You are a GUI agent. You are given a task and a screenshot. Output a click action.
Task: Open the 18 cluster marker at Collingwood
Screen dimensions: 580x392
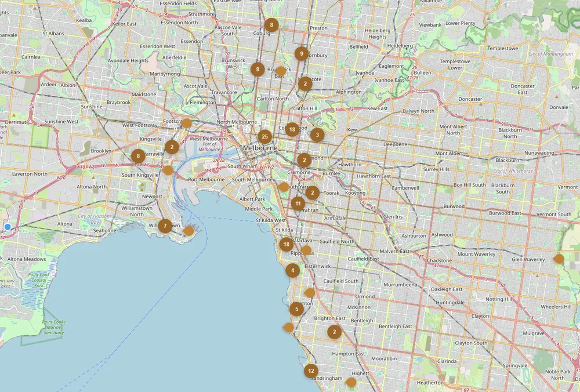292,129
